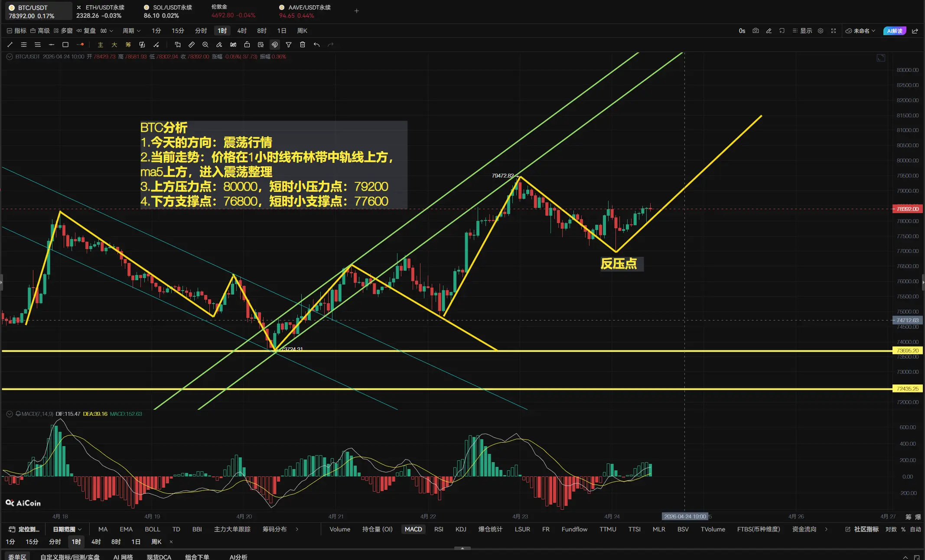This screenshot has height=560, width=925.
Task: Click the 73695.20 yellow price line label
Action: 907,351
